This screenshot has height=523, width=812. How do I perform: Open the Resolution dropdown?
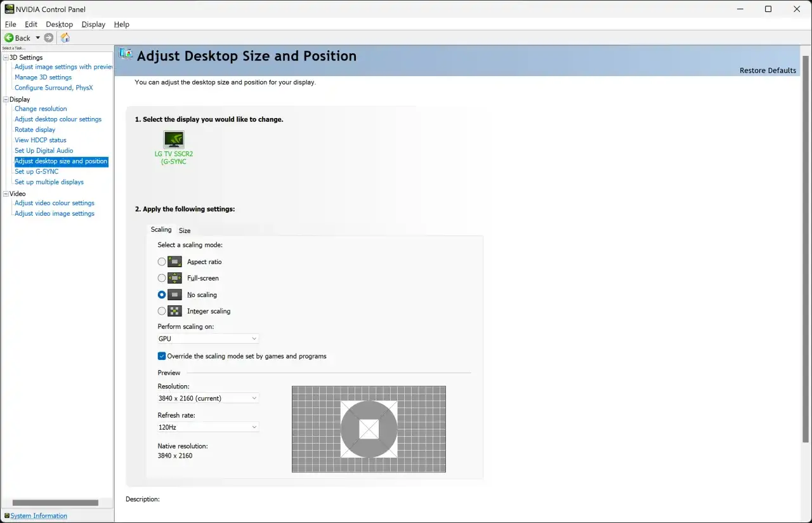coord(208,398)
